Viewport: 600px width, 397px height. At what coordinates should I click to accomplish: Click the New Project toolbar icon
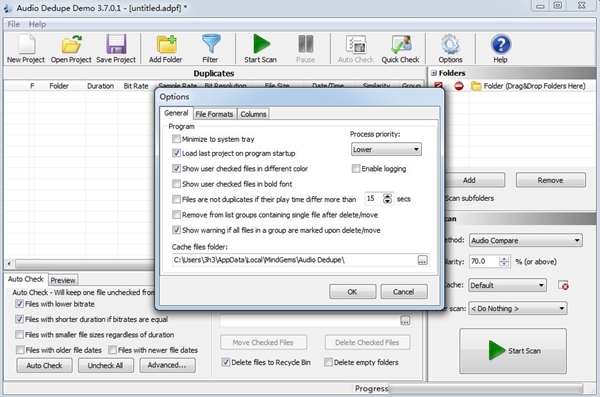point(26,49)
